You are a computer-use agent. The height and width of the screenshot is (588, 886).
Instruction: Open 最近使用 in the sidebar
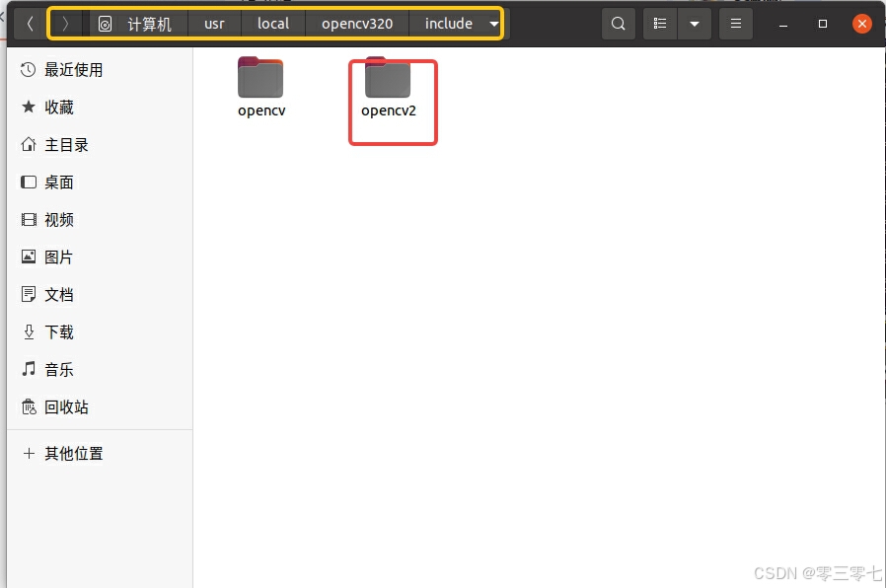(x=100, y=70)
